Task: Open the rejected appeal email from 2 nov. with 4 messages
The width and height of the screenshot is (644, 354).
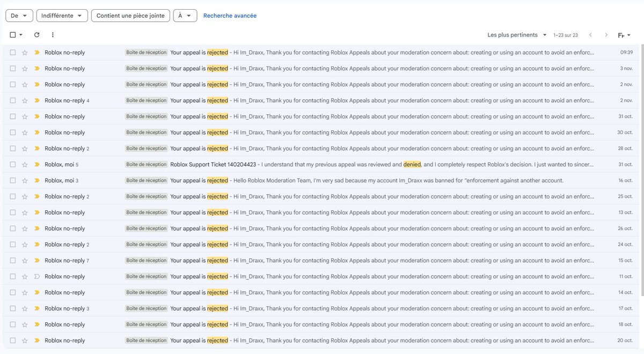Action: pos(322,101)
